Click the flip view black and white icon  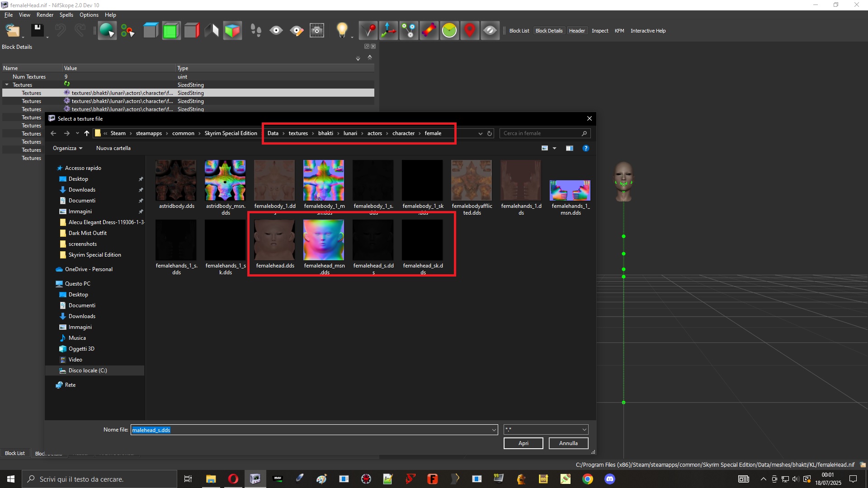[x=212, y=31]
